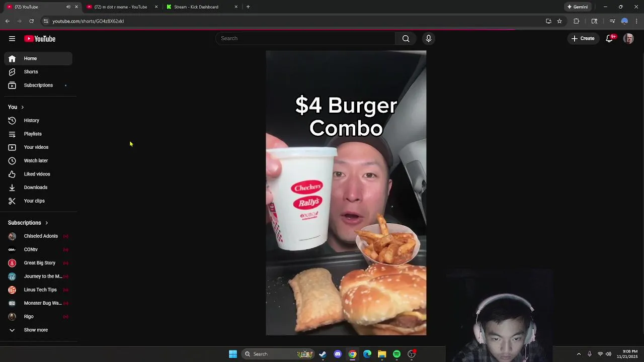Bookmark this page with the star icon
The height and width of the screenshot is (362, 644).
pos(559,21)
